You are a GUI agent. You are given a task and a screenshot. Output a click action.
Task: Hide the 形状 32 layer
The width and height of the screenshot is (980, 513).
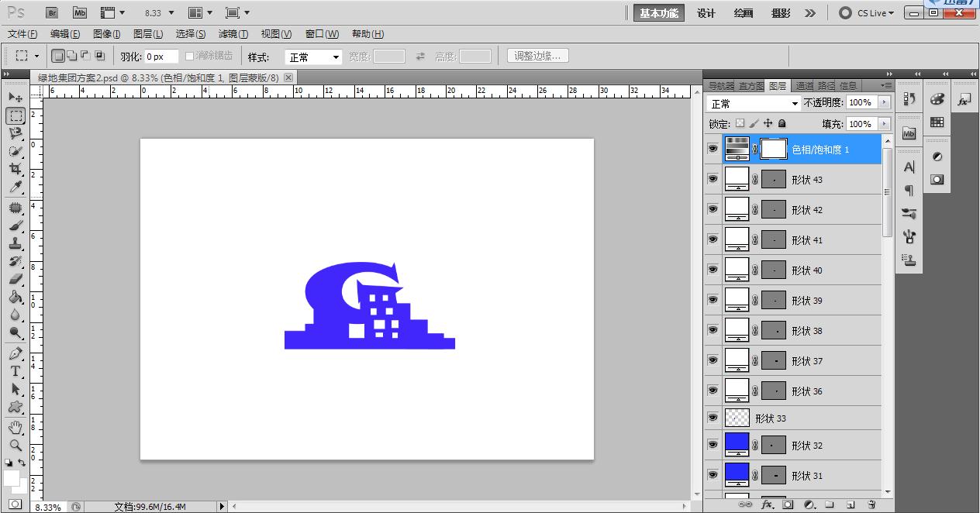point(713,445)
